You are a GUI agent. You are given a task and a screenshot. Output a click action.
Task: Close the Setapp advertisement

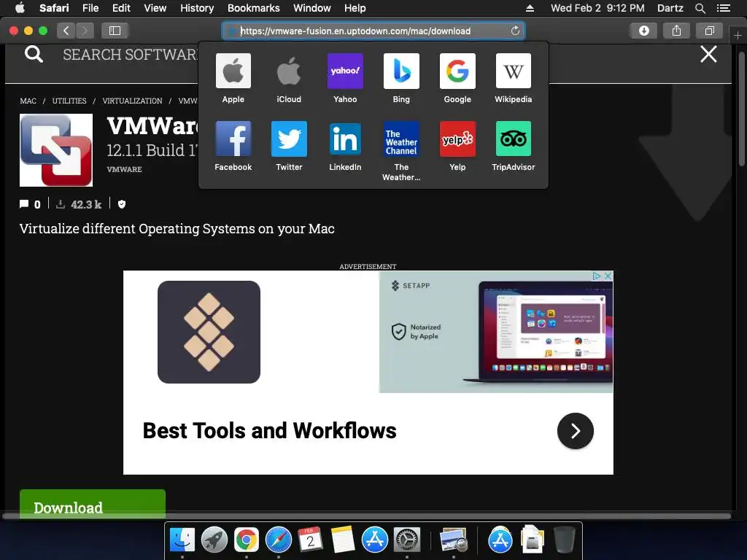point(608,276)
